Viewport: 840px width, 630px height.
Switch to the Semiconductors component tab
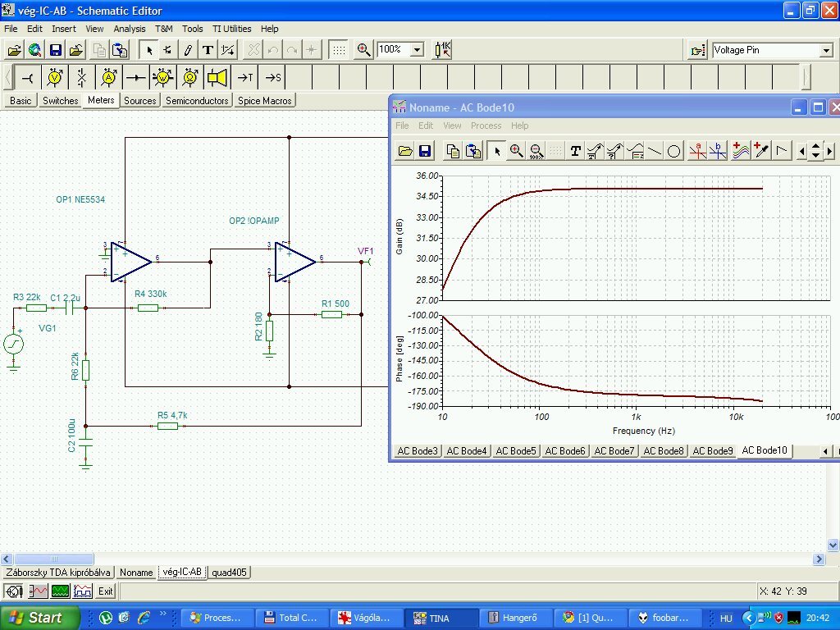(197, 101)
